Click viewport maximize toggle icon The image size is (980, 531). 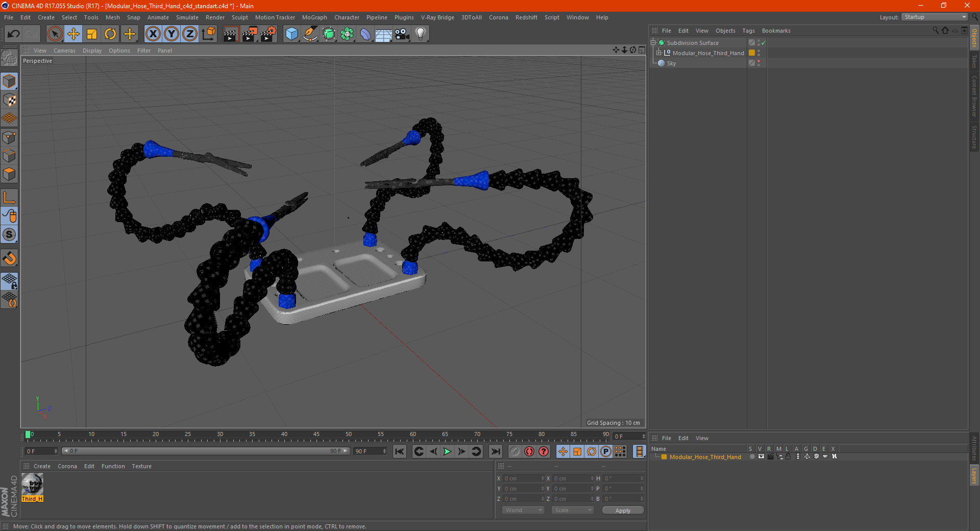point(642,50)
